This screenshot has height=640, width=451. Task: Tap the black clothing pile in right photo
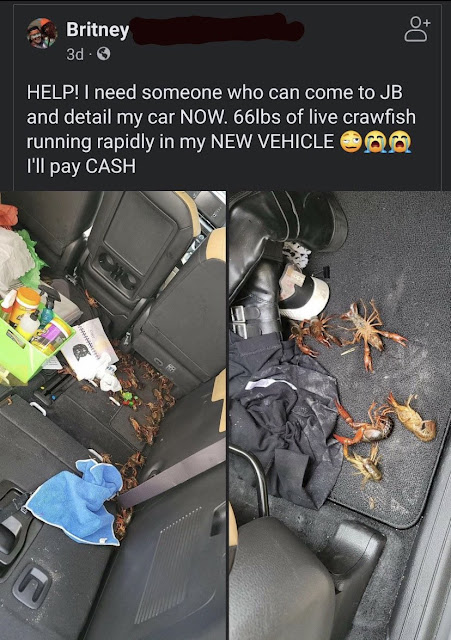[286, 420]
